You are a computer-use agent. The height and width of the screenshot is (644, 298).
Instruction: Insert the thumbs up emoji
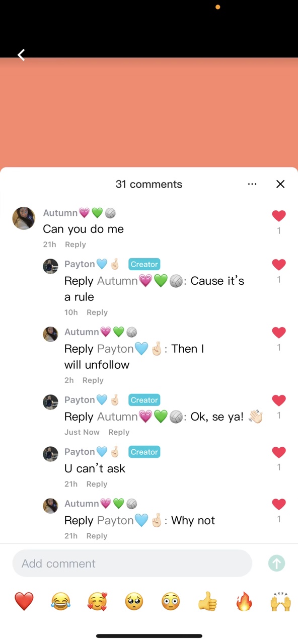click(x=207, y=601)
